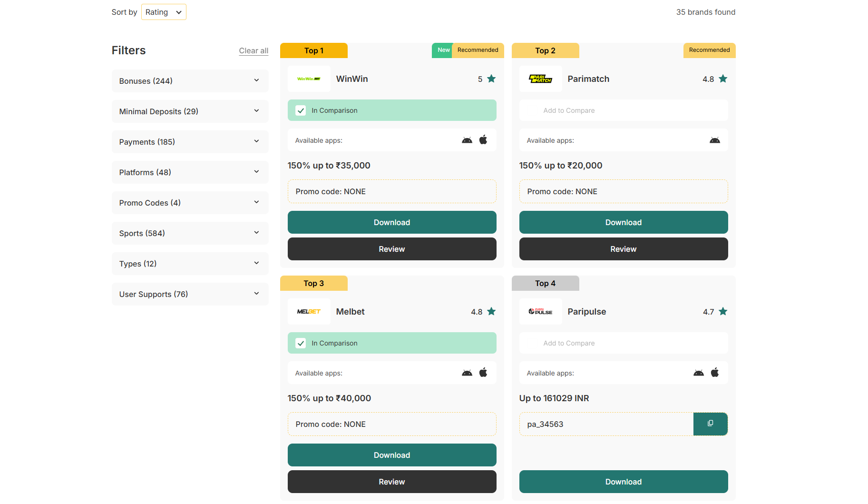Click Parimatch's Recommended tag
Screen dimensions: 868x504
[710, 50]
